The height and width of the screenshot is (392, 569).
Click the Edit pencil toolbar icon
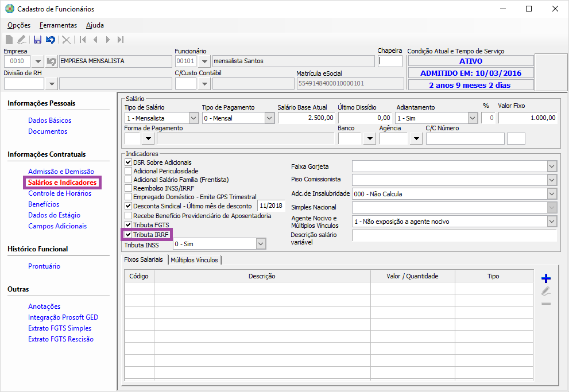(x=22, y=40)
